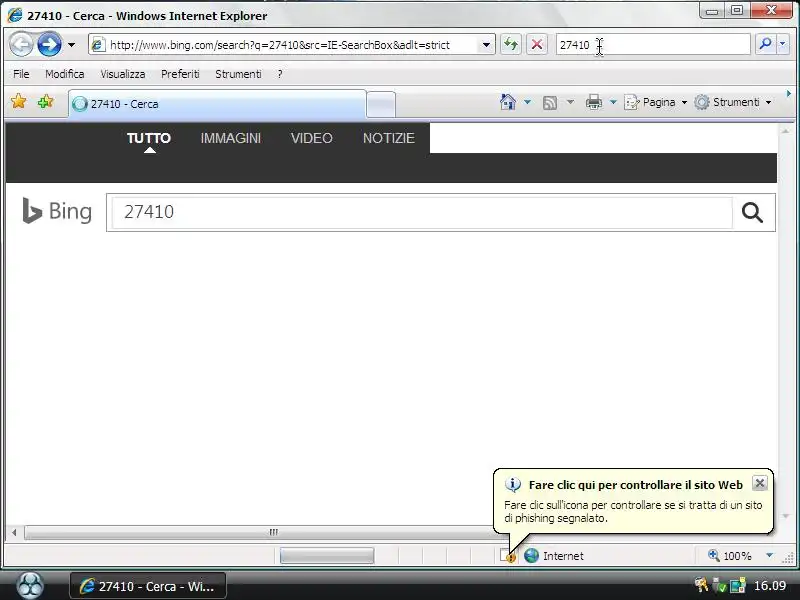The width and height of the screenshot is (800, 600).
Task: Go forward with the blue Forward arrow
Action: 49,45
